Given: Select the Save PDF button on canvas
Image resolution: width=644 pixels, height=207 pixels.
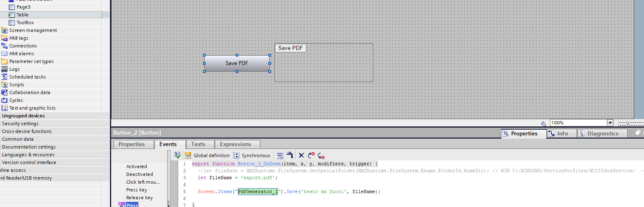Looking at the screenshot, I should 237,63.
